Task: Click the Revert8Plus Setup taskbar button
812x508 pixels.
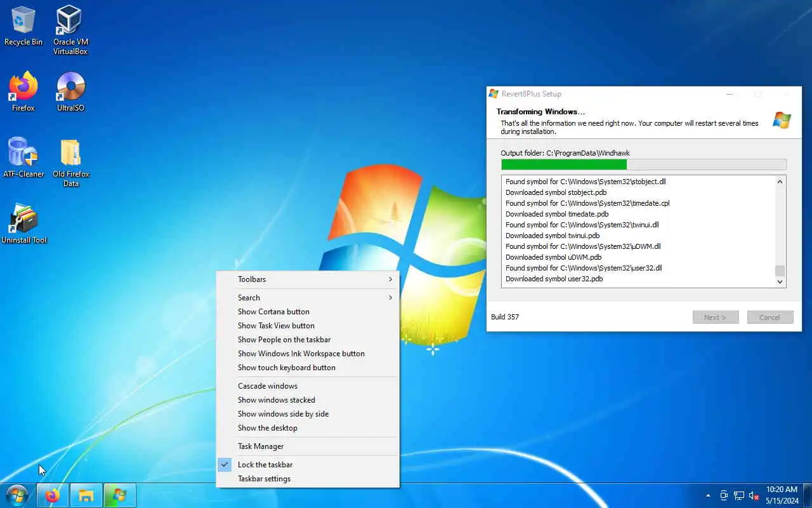Action: [x=119, y=495]
